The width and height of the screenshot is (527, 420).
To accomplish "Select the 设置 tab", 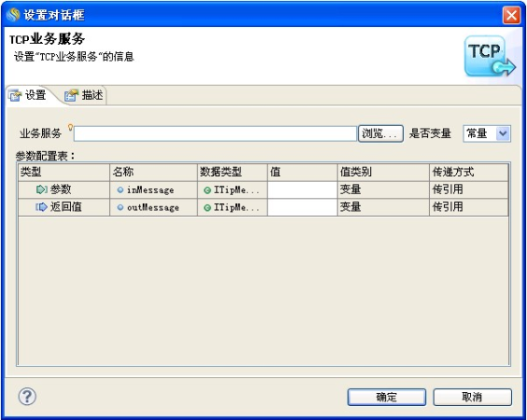I will pyautogui.click(x=28, y=95).
